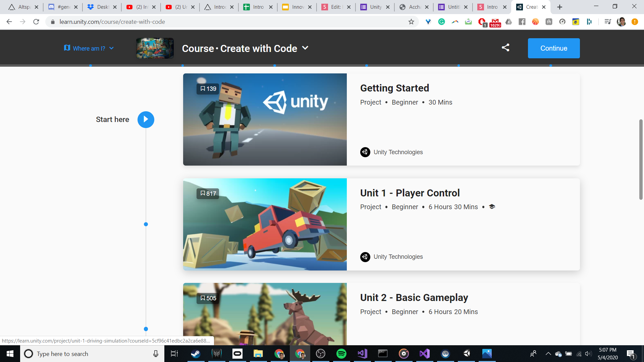Screen dimensions: 644x362
Task: Toggle the 817 bookmark on Unit 1 thumbnail
Action: pyautogui.click(x=208, y=193)
